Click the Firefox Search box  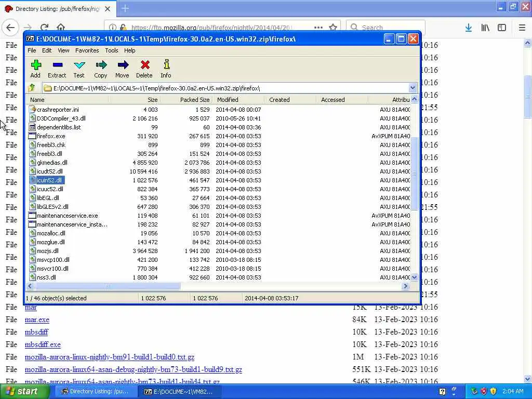[385, 27]
